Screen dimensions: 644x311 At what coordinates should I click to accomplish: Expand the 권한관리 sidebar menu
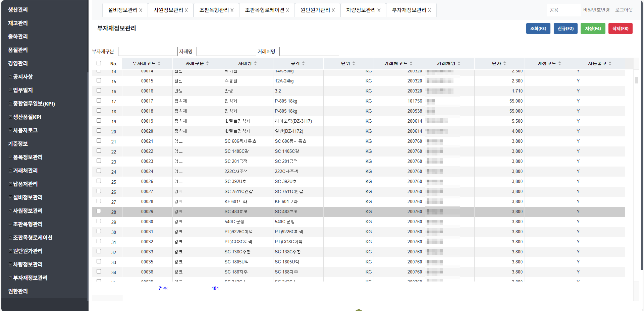pos(18,291)
